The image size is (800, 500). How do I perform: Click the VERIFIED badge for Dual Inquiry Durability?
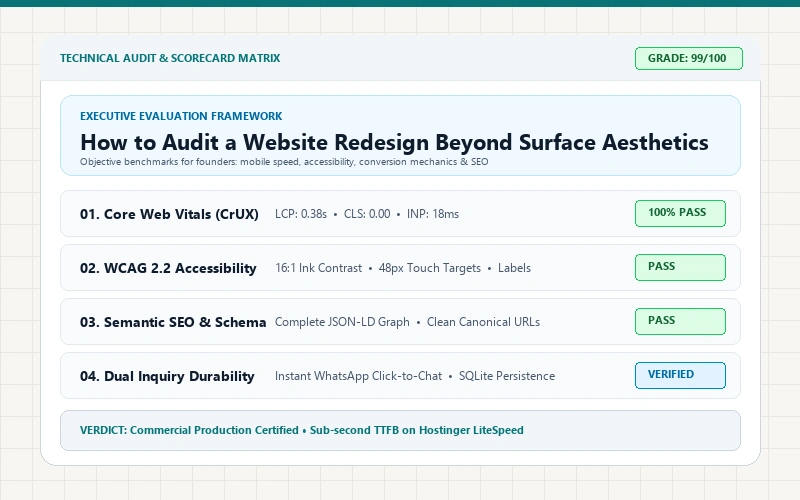coord(680,376)
